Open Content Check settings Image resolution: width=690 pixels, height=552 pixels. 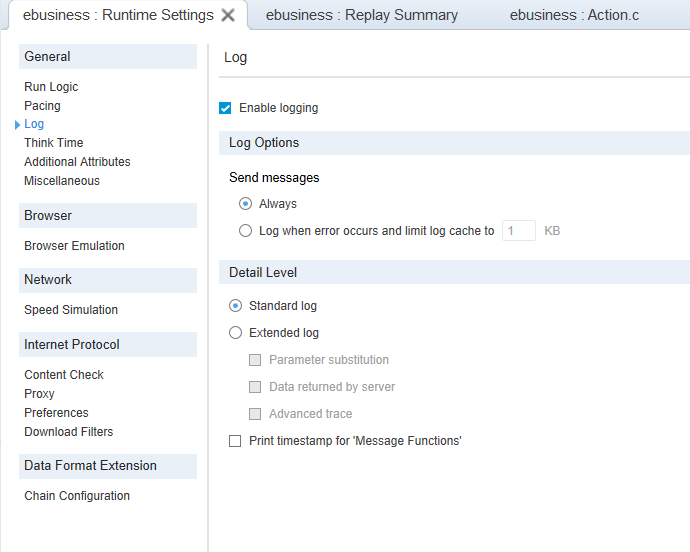[64, 375]
